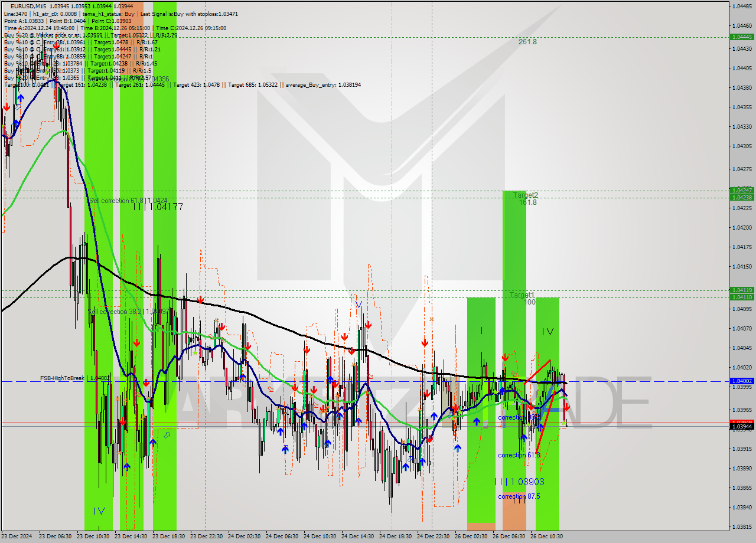Click the '100' label under Target1
Screen dimensions: 756x543
click(530, 302)
